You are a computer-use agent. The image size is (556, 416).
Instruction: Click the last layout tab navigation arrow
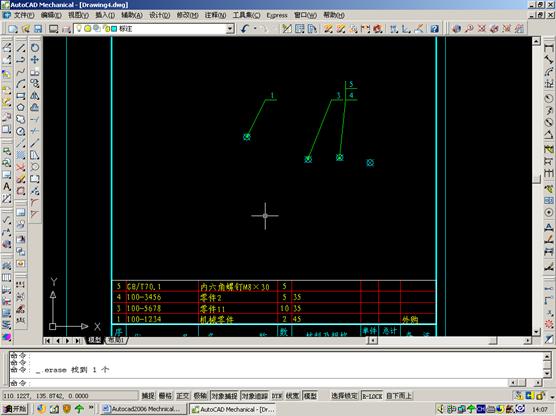pyautogui.click(x=77, y=340)
